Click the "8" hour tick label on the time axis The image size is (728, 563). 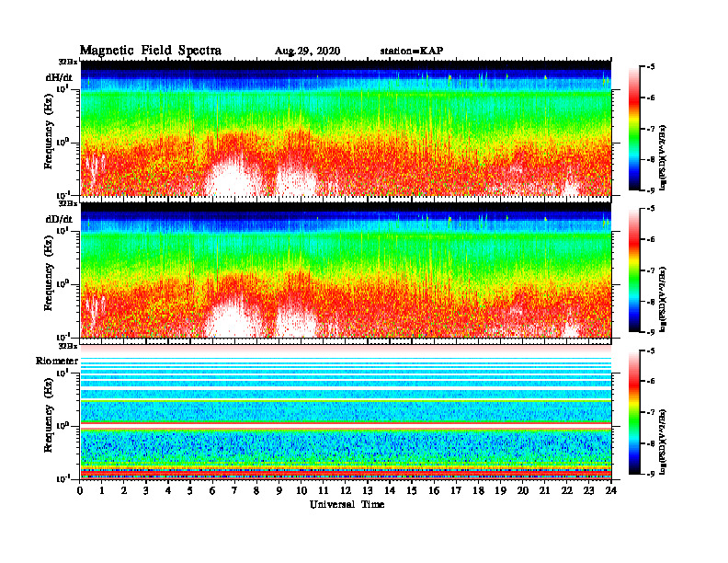[x=256, y=490]
